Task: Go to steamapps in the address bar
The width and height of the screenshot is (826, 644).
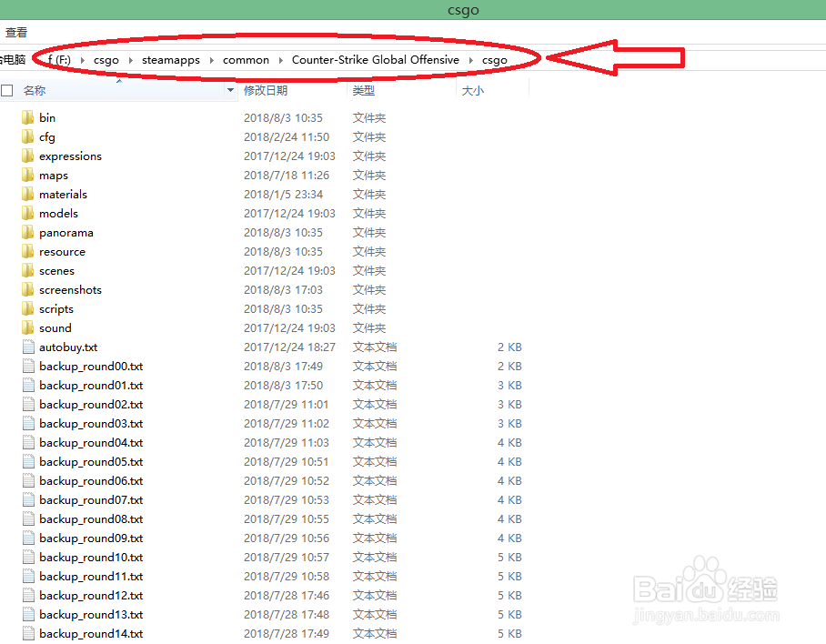Action: [171, 60]
